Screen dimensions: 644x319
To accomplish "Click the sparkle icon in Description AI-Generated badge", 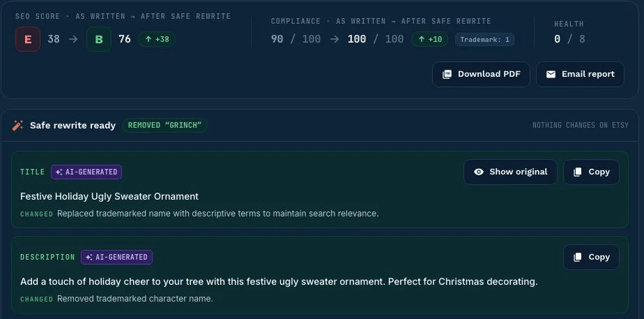I will (x=89, y=258).
